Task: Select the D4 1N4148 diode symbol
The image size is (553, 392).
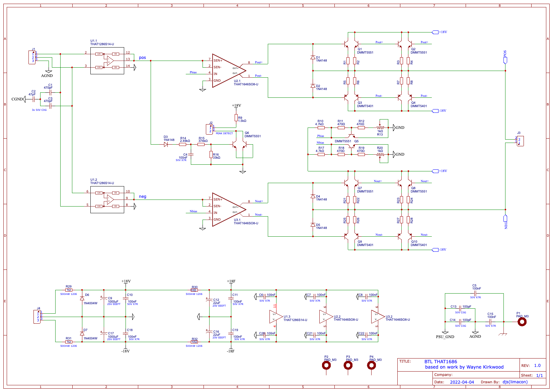Action: (313, 197)
